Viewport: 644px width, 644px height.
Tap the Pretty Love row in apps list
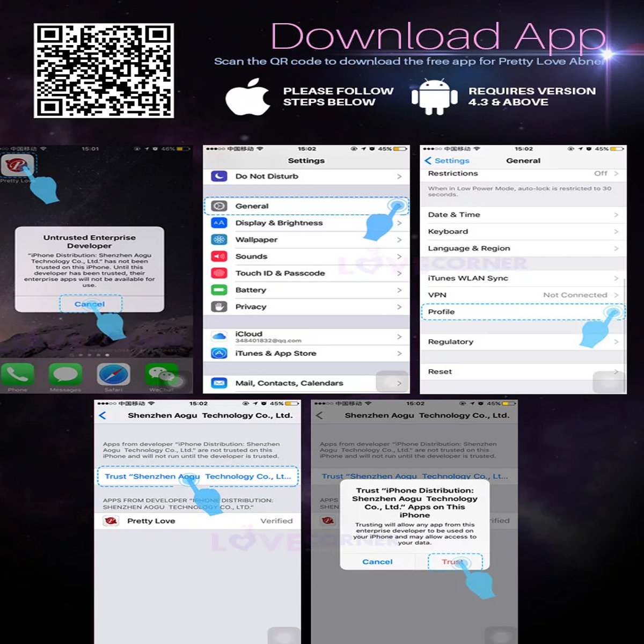click(197, 521)
